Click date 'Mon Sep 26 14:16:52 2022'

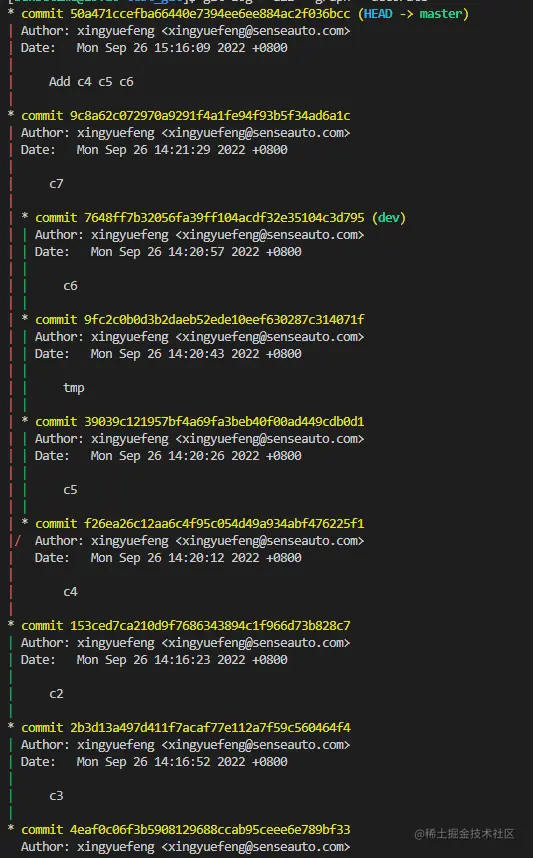(x=161, y=762)
